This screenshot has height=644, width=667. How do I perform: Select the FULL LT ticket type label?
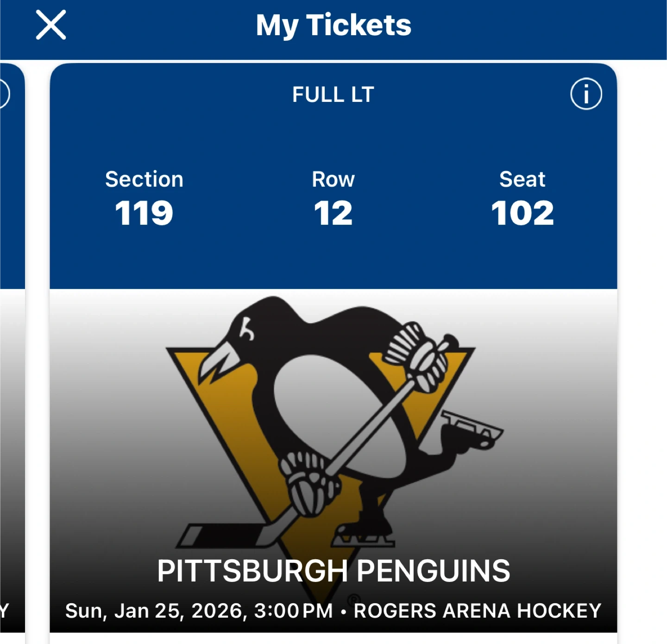333,95
